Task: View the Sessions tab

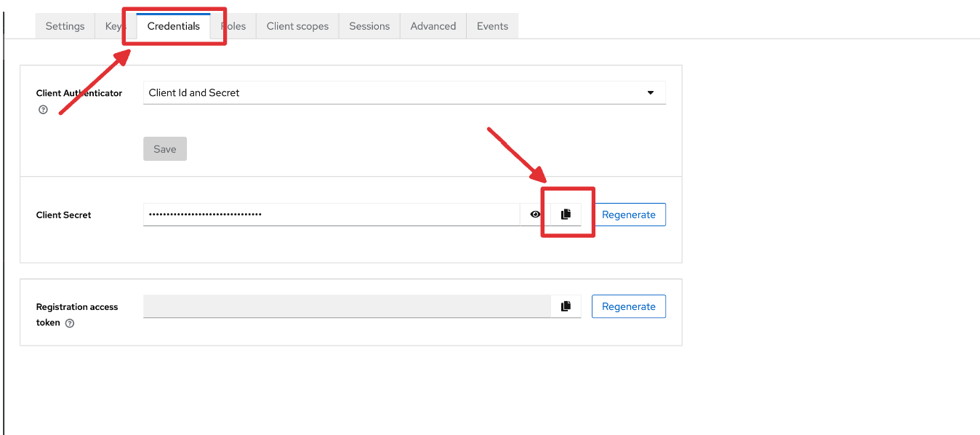Action: pyautogui.click(x=369, y=26)
